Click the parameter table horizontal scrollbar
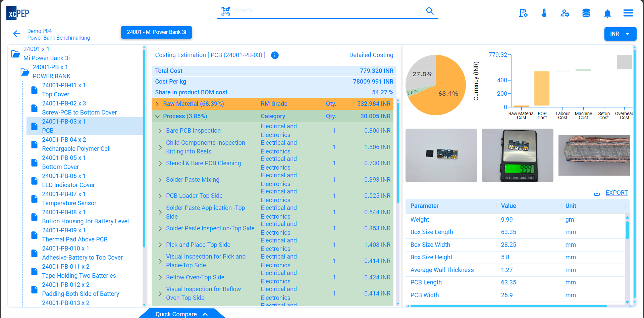 508,306
